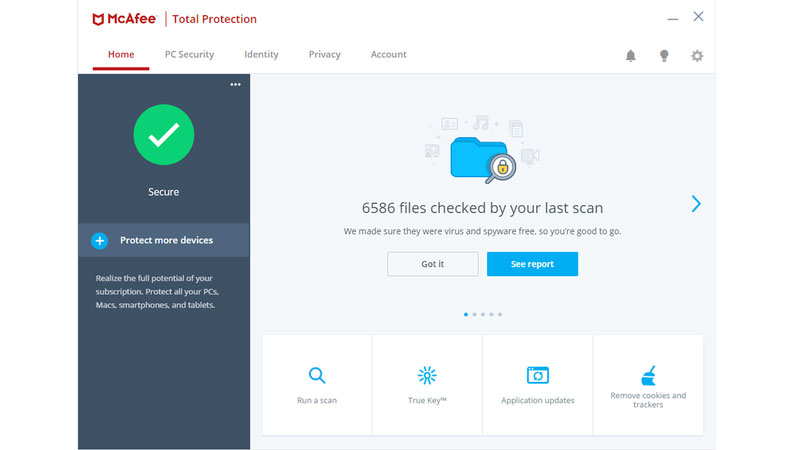Open the notifications bell icon
This screenshot has width=800, height=450.
[x=631, y=56]
